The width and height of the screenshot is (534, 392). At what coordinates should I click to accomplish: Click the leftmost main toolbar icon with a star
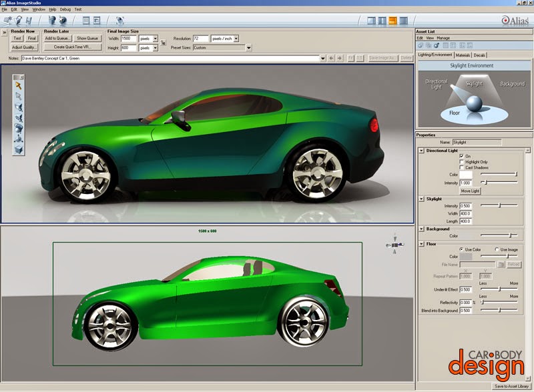click(8, 21)
